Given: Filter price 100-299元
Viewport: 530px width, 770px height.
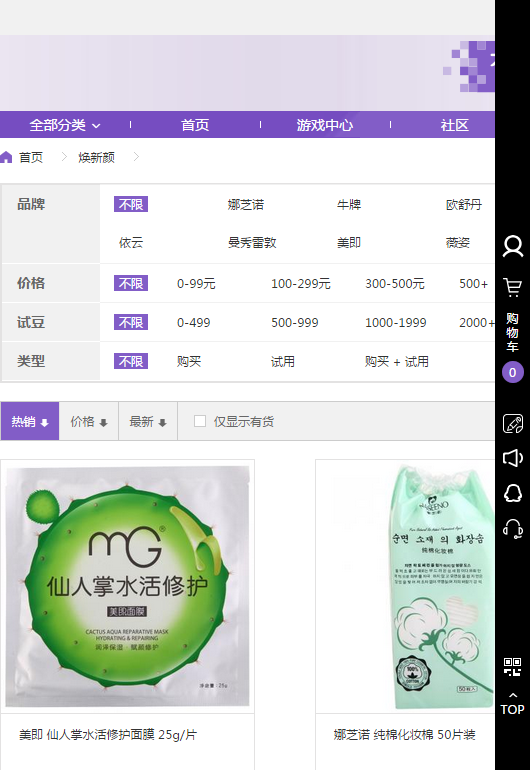Looking at the screenshot, I should click(x=301, y=283).
